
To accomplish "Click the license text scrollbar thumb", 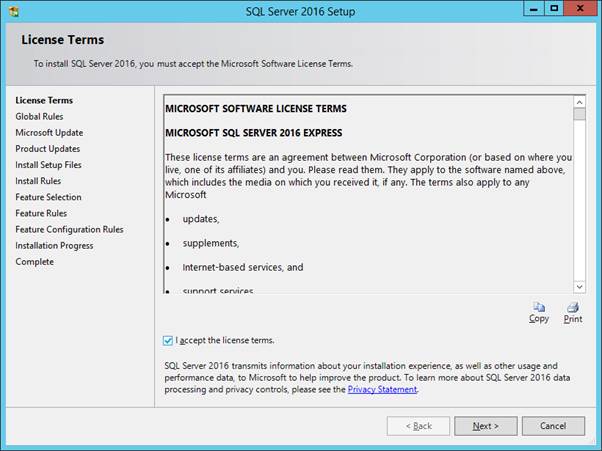I will click(579, 114).
